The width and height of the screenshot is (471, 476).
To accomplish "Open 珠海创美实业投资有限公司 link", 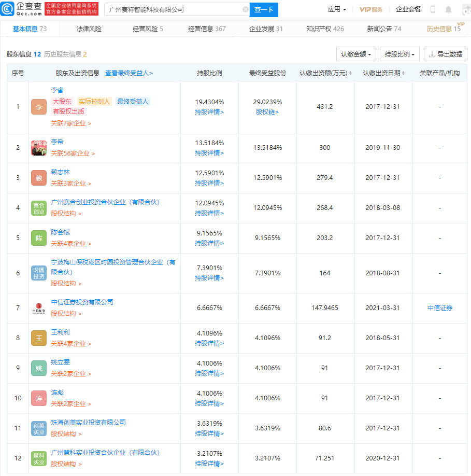I will click(88, 422).
